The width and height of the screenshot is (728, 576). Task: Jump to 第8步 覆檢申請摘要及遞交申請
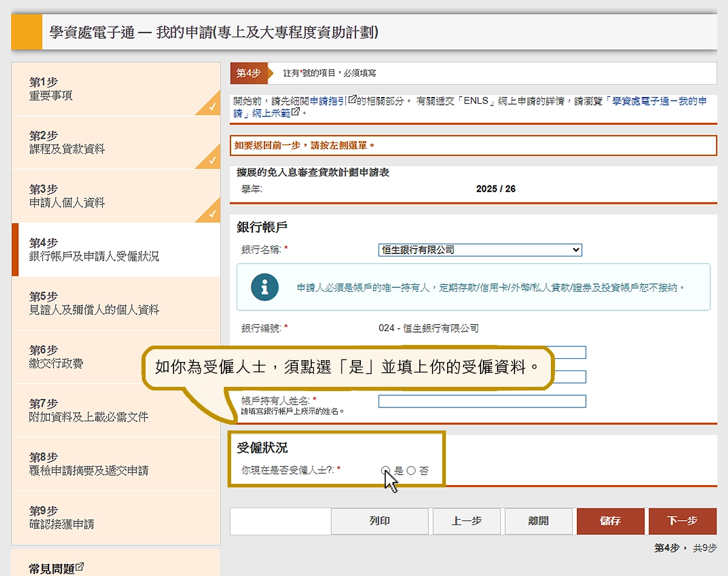click(x=89, y=464)
